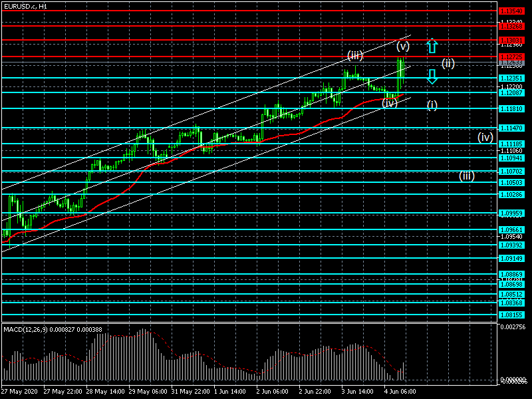This screenshot has height=399, width=532.
Task: Click the 29 May 06:00 time label
Action: [148, 392]
